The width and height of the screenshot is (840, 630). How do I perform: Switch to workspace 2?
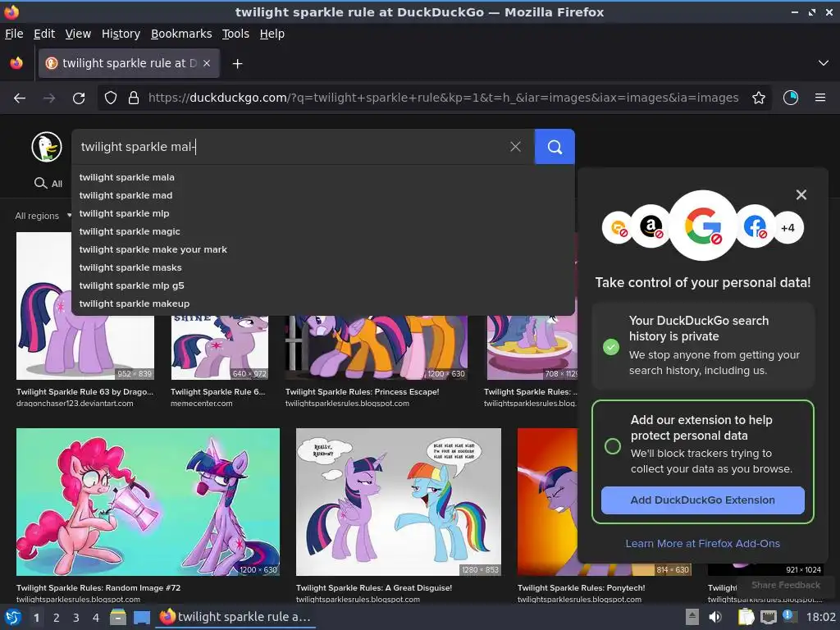click(x=57, y=618)
